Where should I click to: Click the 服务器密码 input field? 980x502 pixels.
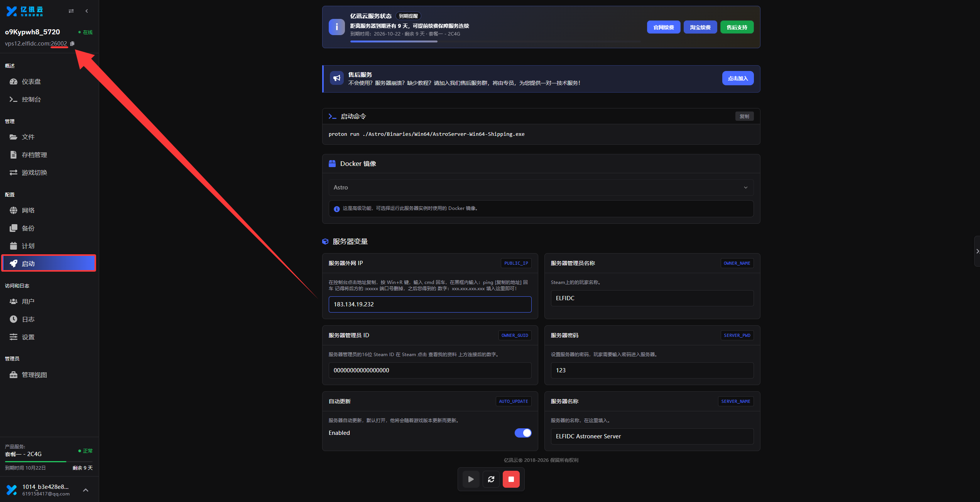[x=652, y=370]
